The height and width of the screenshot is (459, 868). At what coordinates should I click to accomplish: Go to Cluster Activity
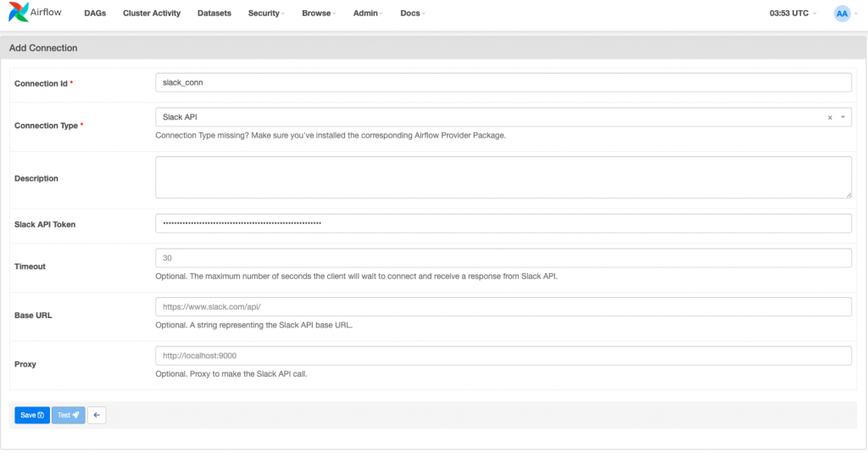(x=152, y=14)
